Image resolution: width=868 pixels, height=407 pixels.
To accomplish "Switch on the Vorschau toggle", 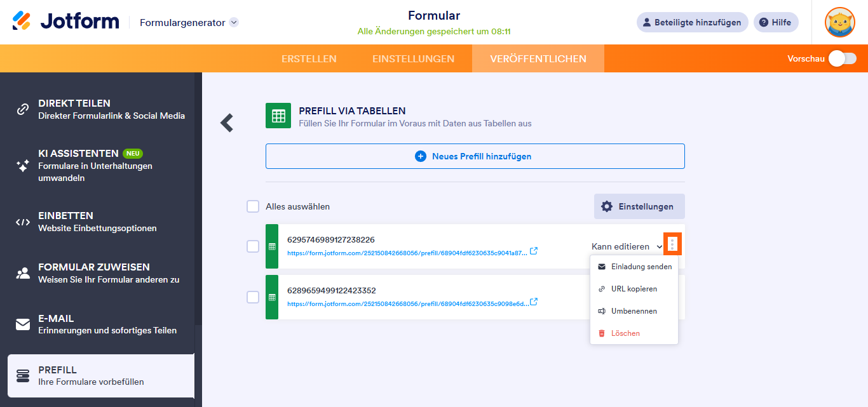I will 842,58.
